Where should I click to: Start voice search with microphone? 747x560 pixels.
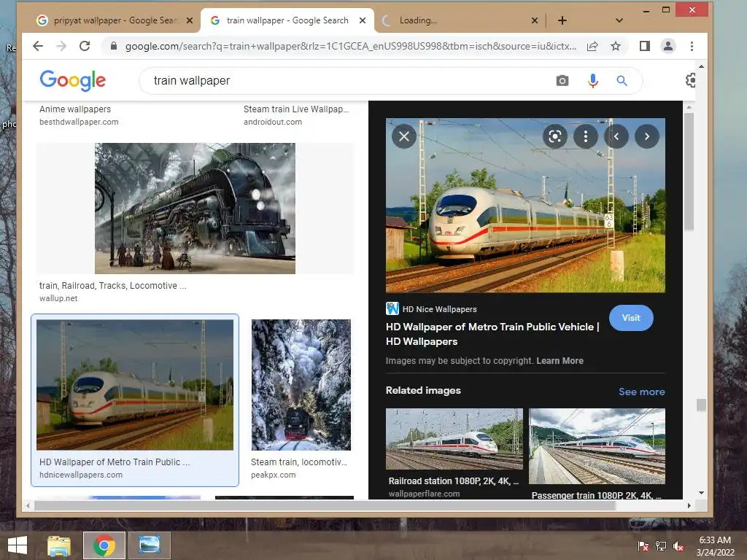pos(592,80)
